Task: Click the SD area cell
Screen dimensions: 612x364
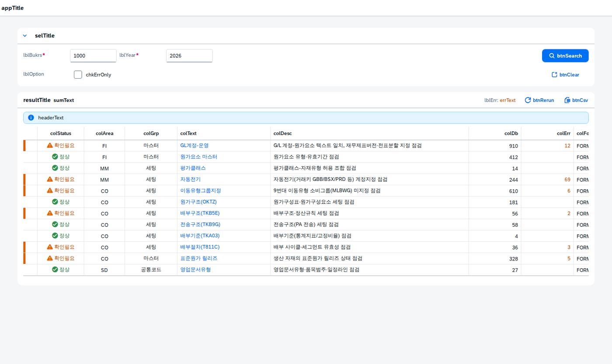Action: 104,270
